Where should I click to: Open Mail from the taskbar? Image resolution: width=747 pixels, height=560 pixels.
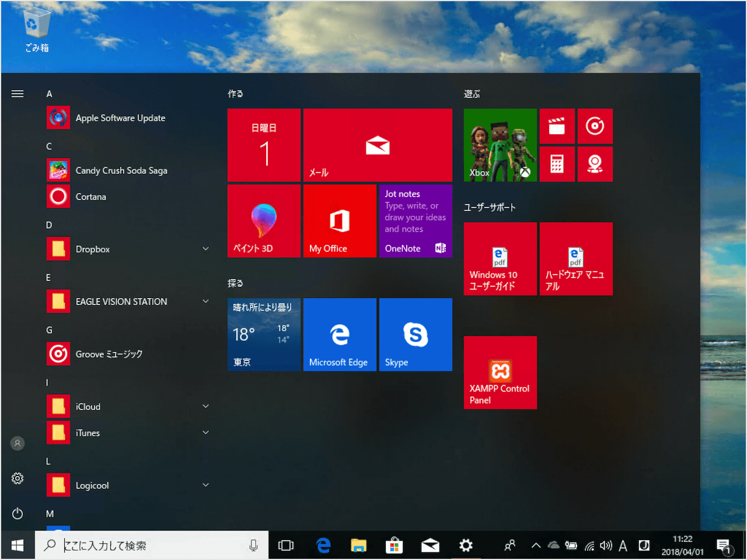tap(430, 545)
